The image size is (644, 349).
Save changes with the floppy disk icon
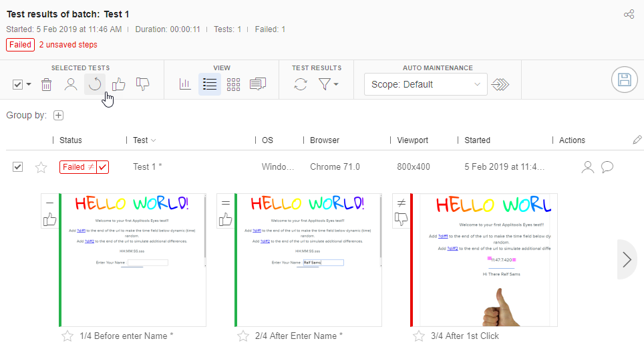tap(624, 80)
